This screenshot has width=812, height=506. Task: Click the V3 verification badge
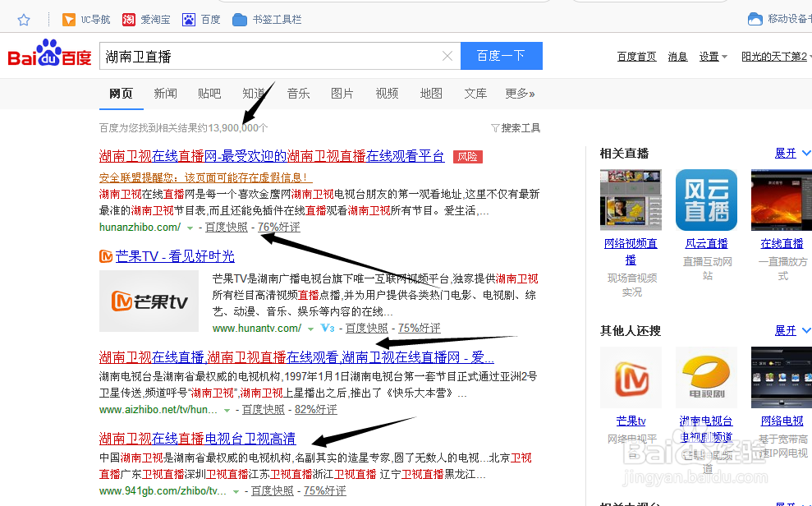pyautogui.click(x=328, y=328)
